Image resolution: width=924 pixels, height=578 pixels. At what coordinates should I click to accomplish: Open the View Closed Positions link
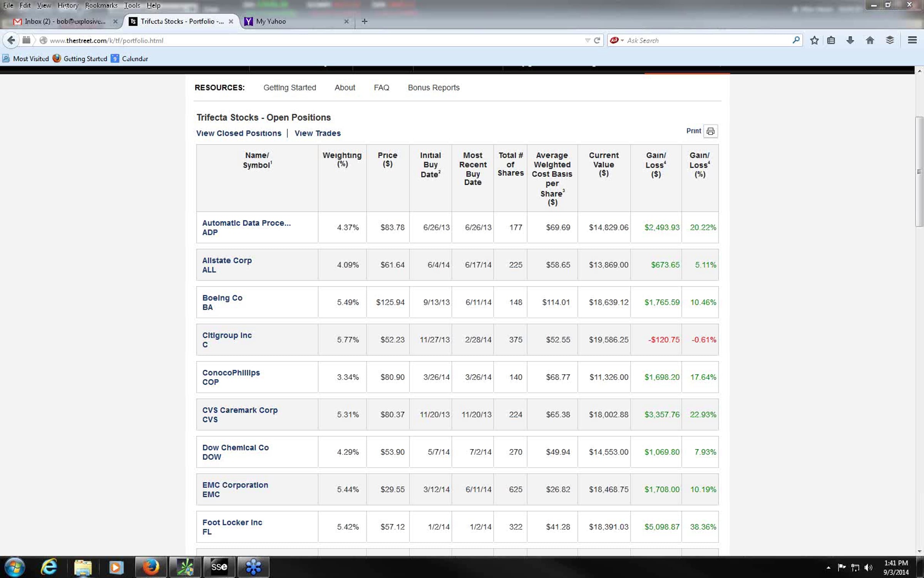(239, 133)
